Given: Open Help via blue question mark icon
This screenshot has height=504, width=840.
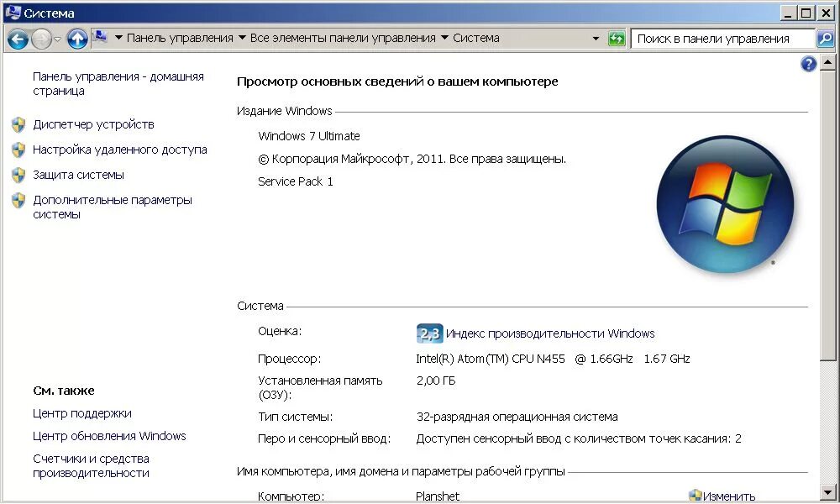Looking at the screenshot, I should pyautogui.click(x=808, y=64).
